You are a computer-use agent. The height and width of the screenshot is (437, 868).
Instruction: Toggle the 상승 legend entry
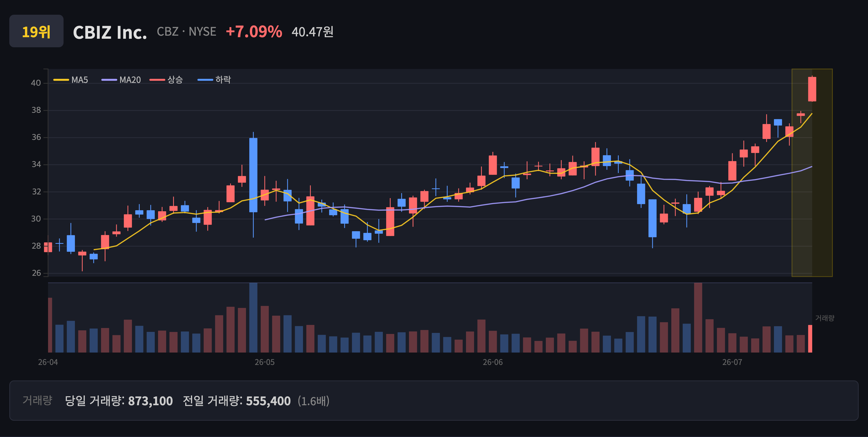[166, 80]
